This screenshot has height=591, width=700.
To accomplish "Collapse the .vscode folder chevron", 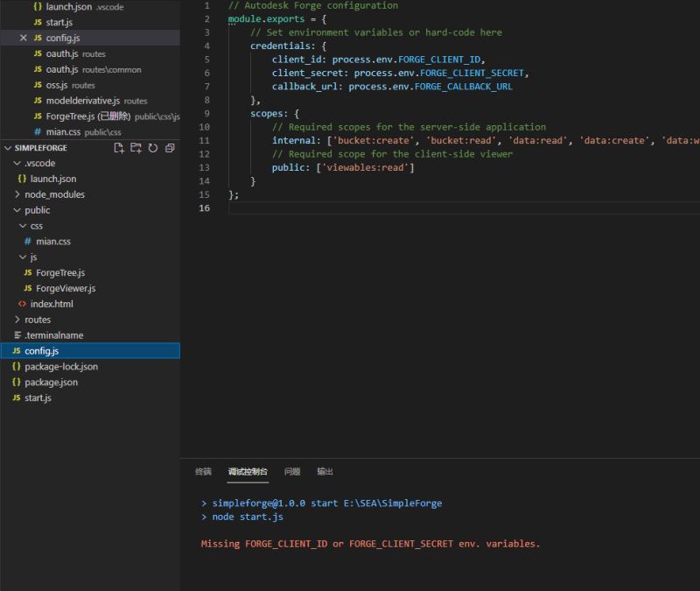I will (x=17, y=163).
